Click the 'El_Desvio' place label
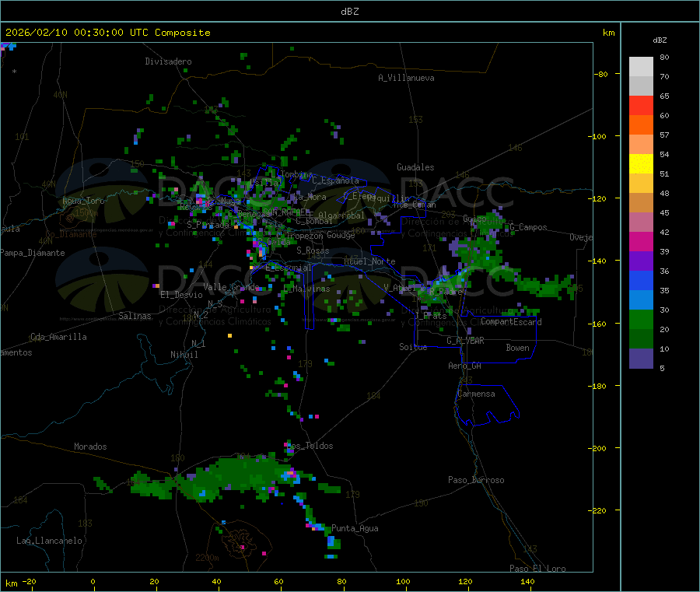 pos(182,295)
